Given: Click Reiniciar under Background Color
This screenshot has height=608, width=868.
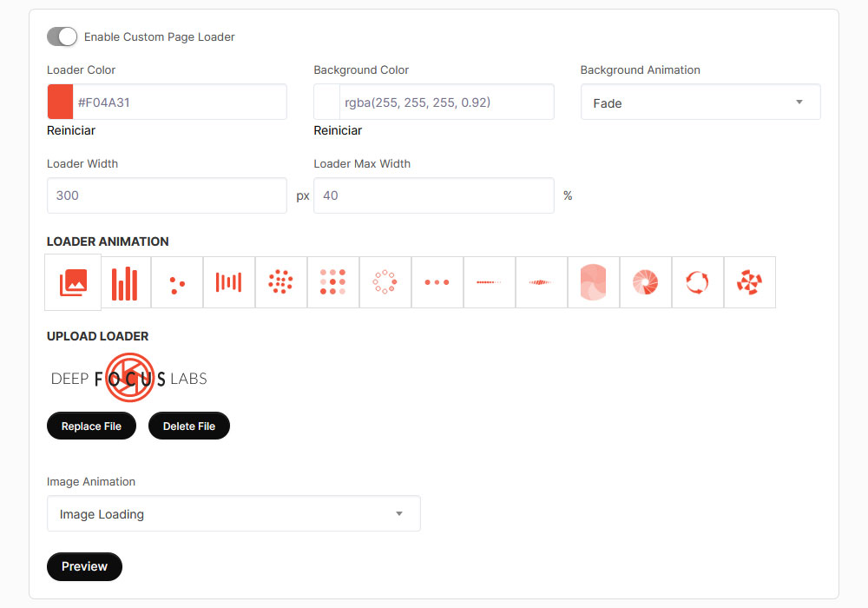Looking at the screenshot, I should 338,130.
